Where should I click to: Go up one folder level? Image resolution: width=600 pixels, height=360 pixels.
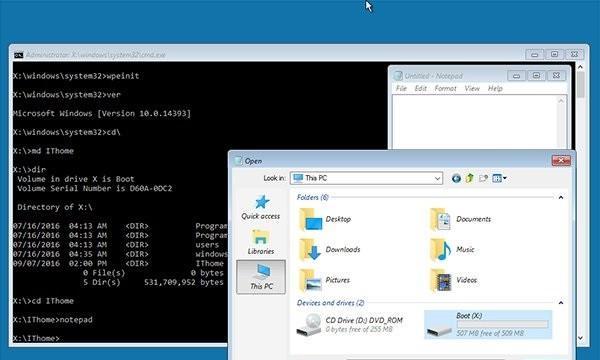pyautogui.click(x=470, y=178)
